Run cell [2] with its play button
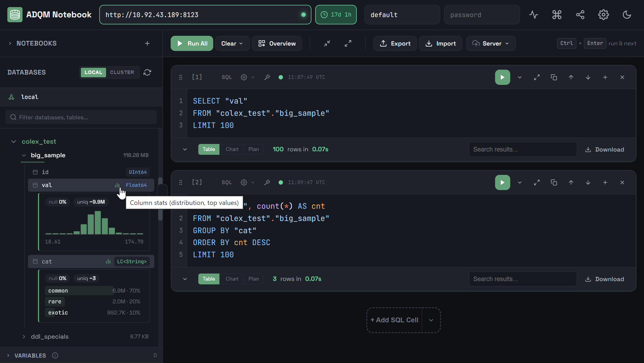Viewport: 644px width, 363px height. [x=502, y=182]
